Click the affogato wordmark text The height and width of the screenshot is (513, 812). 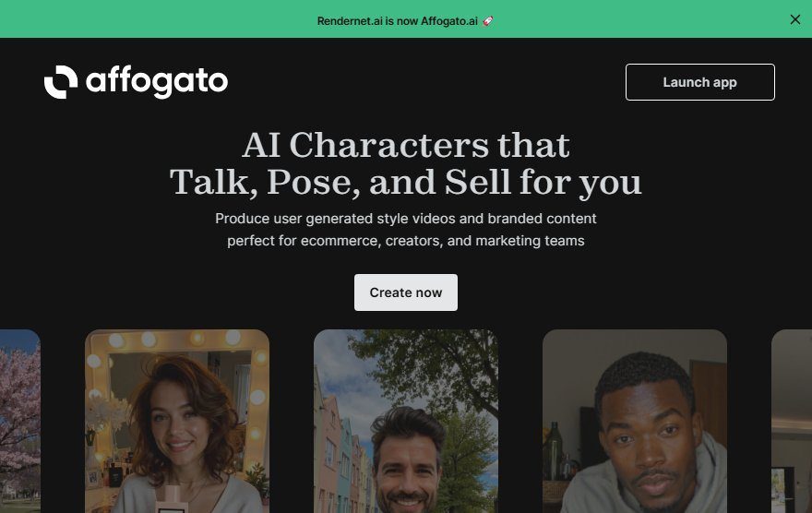click(156, 82)
